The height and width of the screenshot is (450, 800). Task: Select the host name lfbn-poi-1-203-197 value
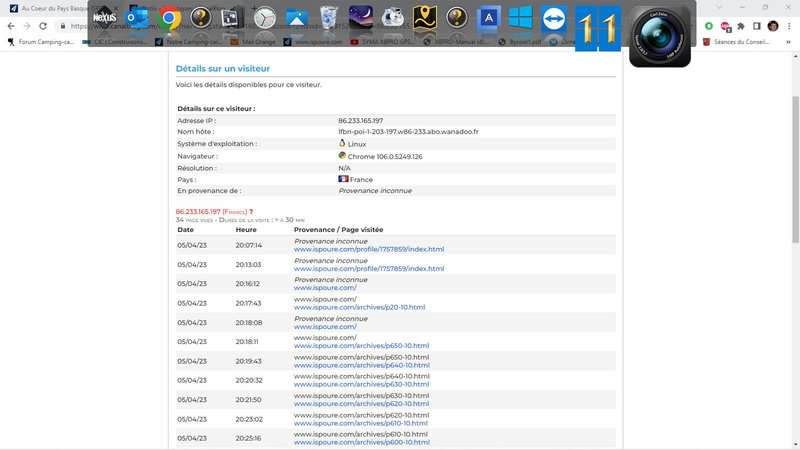[408, 132]
